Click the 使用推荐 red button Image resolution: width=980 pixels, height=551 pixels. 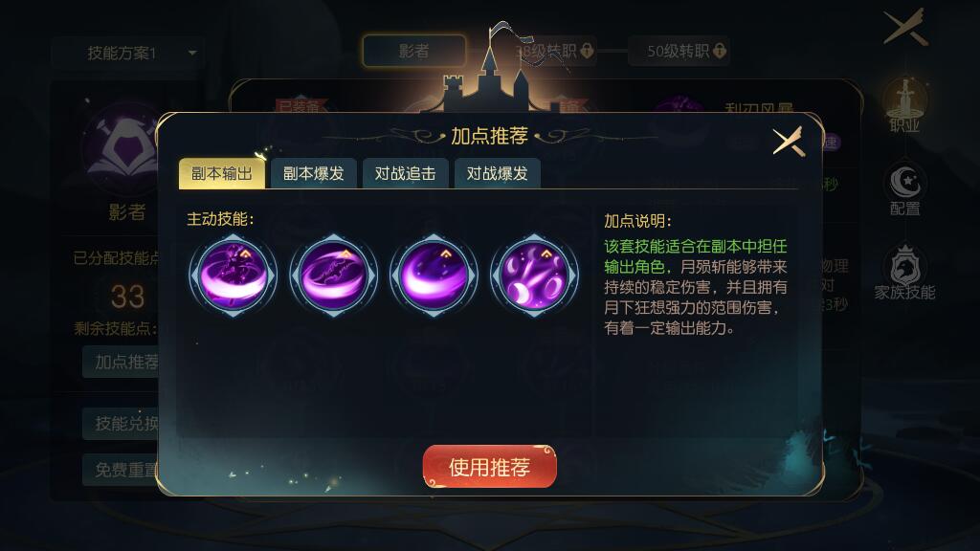[489, 467]
